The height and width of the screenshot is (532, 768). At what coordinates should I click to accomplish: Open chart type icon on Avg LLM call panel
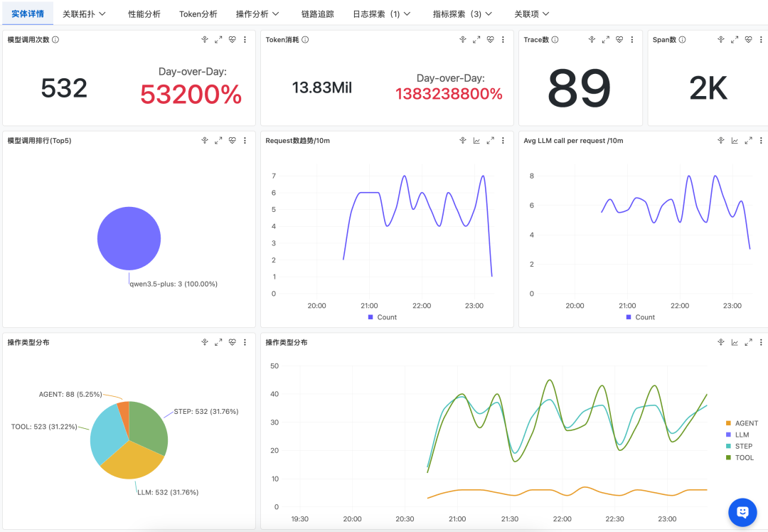[734, 140]
